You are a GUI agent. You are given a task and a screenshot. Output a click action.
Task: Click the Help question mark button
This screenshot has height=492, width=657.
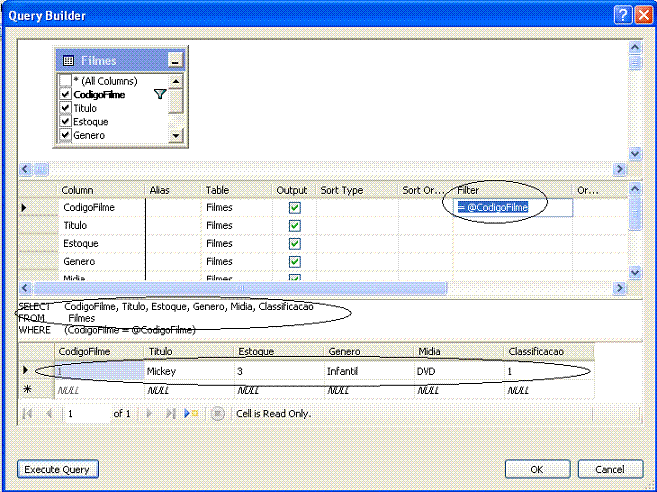623,16
